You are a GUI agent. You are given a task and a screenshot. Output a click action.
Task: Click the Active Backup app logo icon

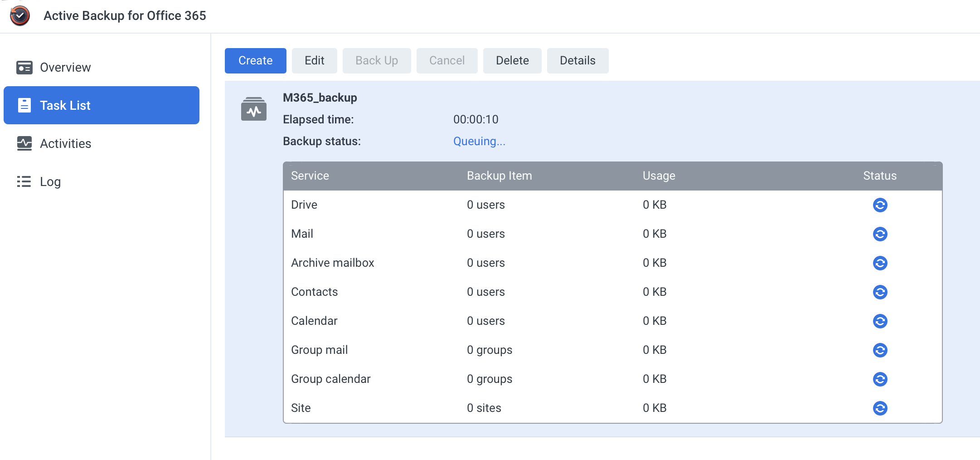click(20, 16)
